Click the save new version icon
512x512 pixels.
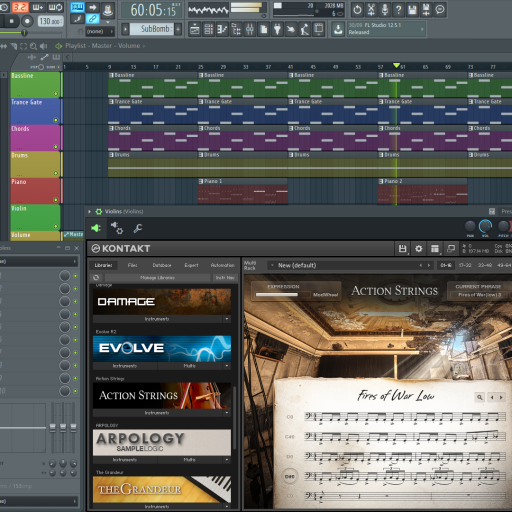coord(426,10)
